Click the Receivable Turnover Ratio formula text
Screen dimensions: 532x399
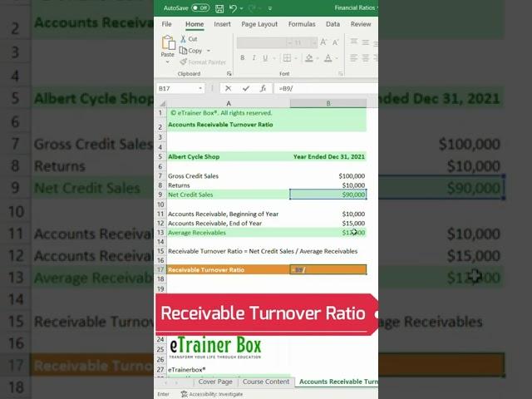pyautogui.click(x=263, y=251)
